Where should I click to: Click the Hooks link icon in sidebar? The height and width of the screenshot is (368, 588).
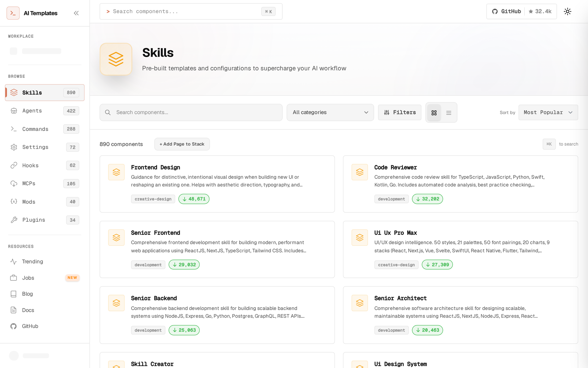(x=14, y=165)
